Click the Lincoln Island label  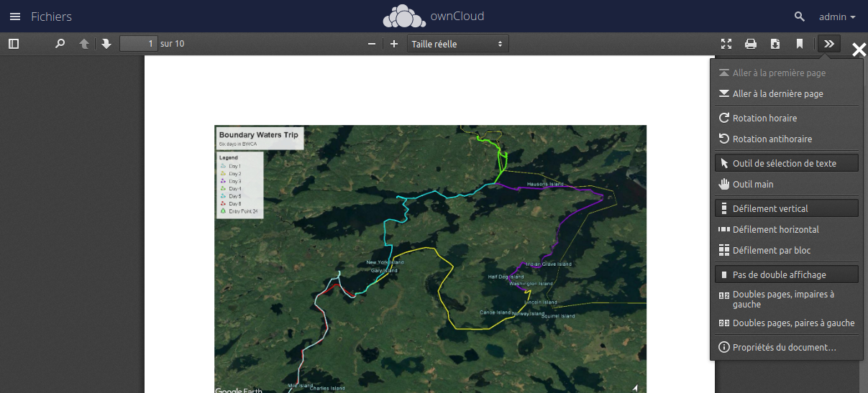[x=541, y=302]
